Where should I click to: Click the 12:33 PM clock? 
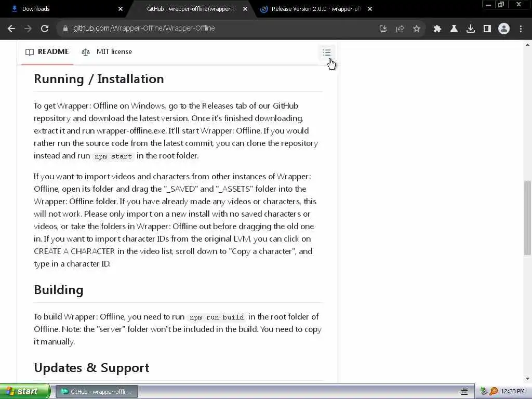(513, 392)
